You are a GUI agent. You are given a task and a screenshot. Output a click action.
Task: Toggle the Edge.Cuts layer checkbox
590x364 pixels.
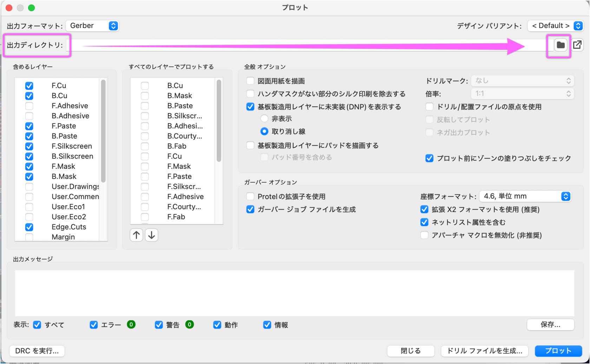pyautogui.click(x=29, y=227)
